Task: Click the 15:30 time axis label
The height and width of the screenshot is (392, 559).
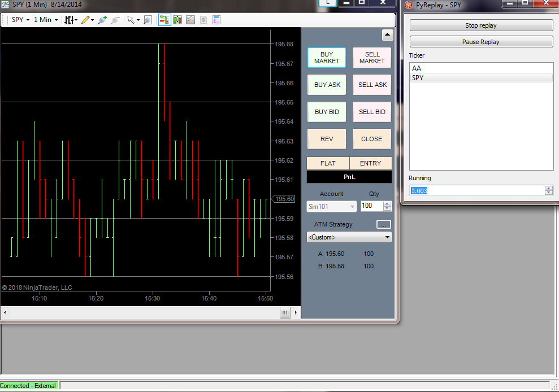Action: click(x=152, y=298)
